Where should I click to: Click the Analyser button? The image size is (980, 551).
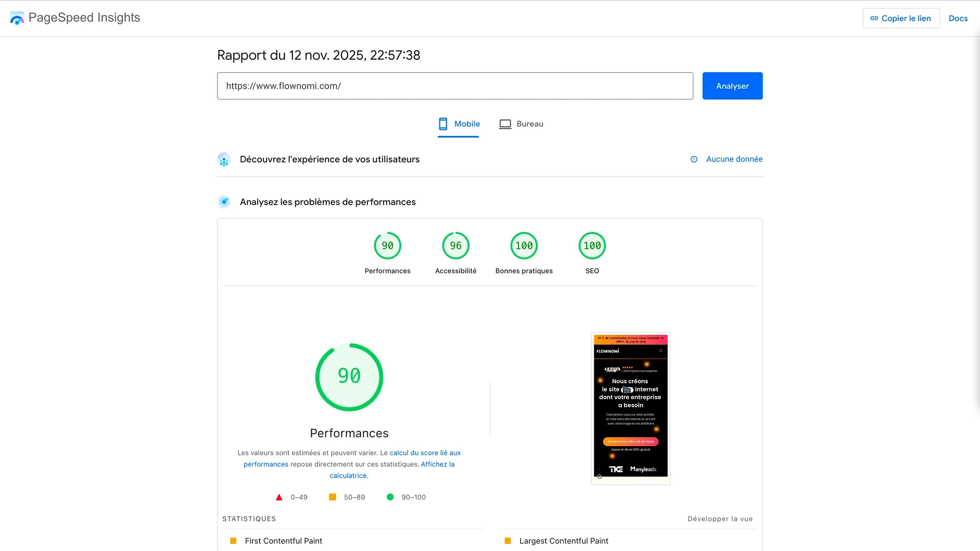(x=732, y=86)
